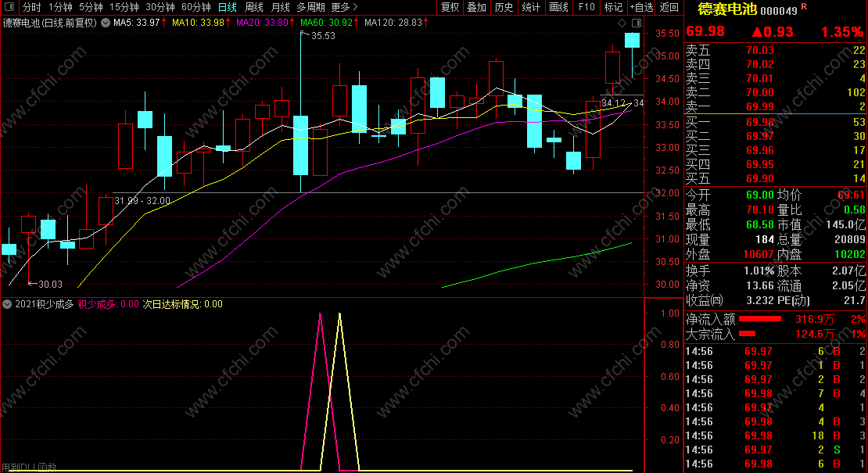Toggle the chart panel window icon
The width and height of the screenshot is (868, 473).
pyautogui.click(x=637, y=23)
